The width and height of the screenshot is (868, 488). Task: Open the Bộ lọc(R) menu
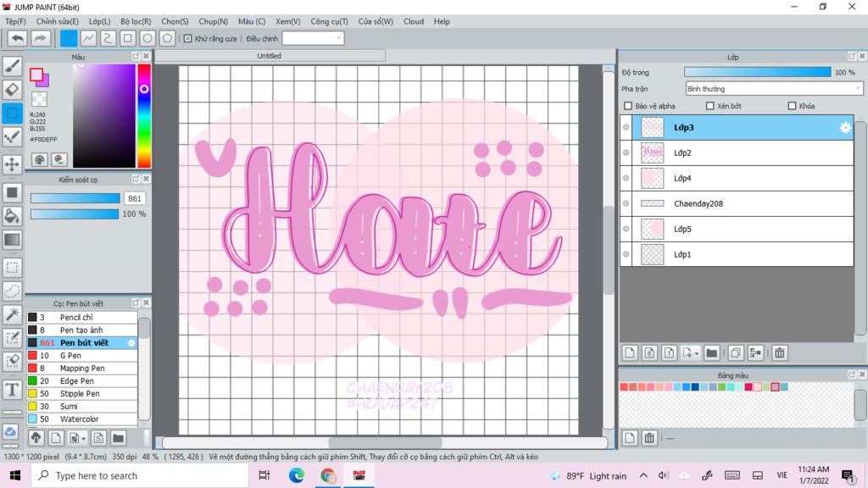click(136, 21)
